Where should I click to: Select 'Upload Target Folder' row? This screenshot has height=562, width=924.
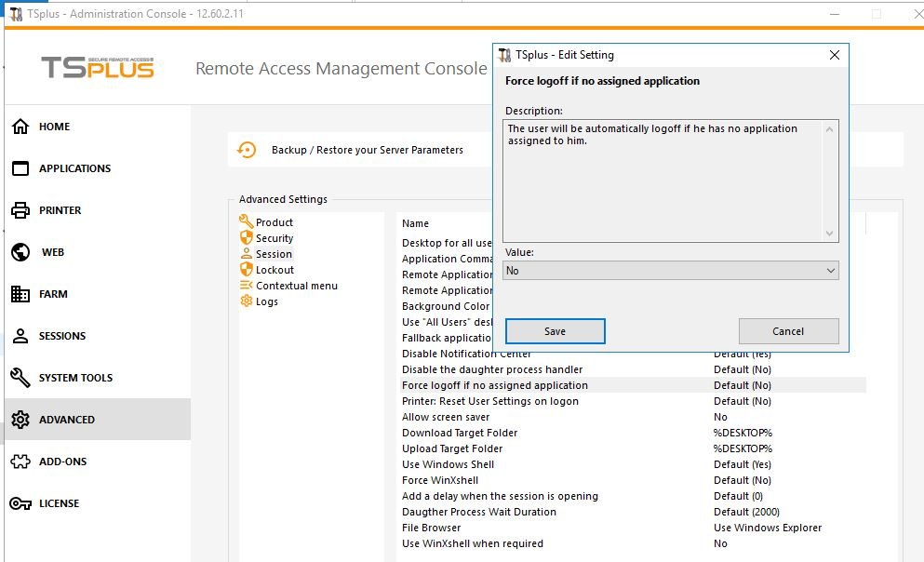(x=634, y=448)
